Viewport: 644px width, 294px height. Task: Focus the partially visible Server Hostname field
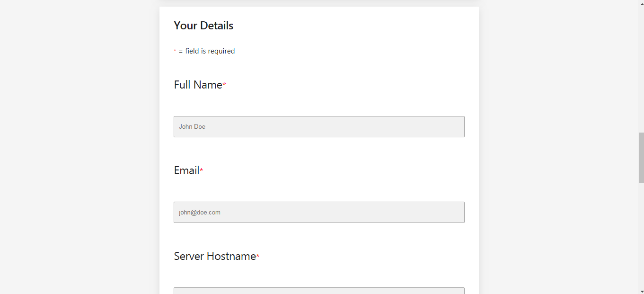(x=319, y=291)
